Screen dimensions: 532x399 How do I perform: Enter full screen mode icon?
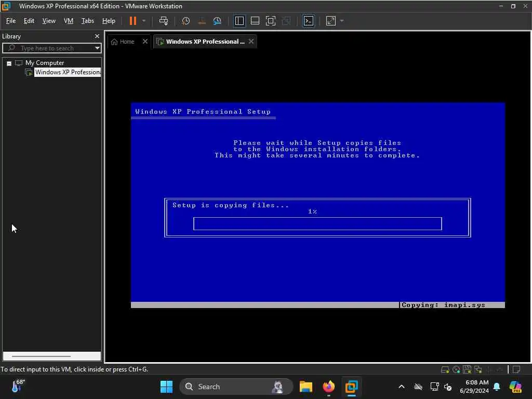[x=270, y=21]
